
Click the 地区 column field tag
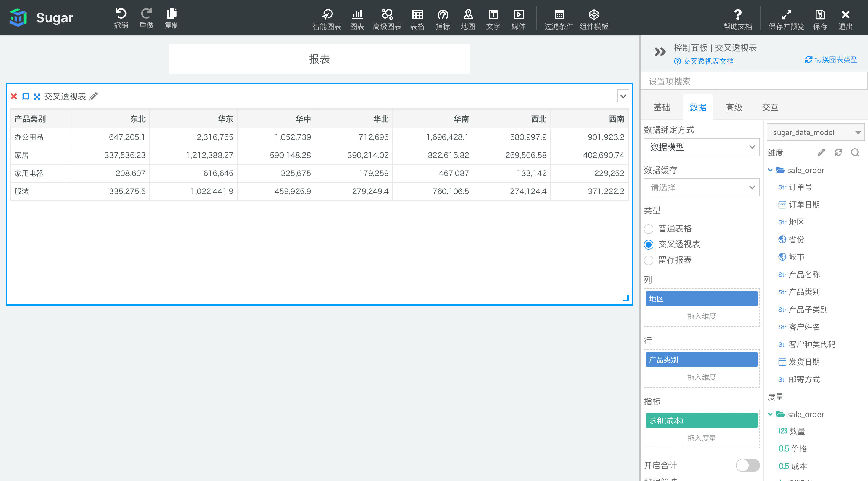point(701,299)
